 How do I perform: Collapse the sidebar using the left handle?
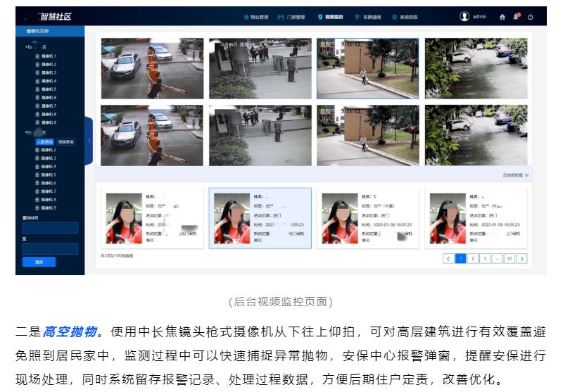pyautogui.click(x=89, y=141)
